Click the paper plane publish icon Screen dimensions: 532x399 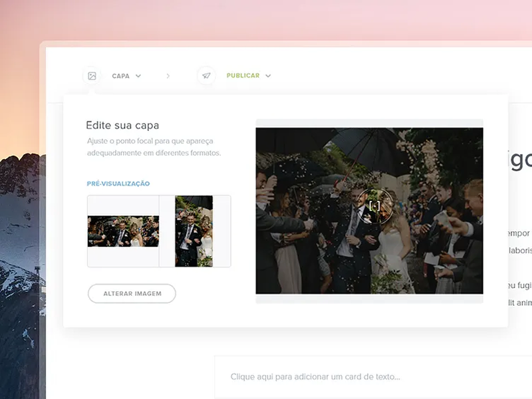point(206,76)
